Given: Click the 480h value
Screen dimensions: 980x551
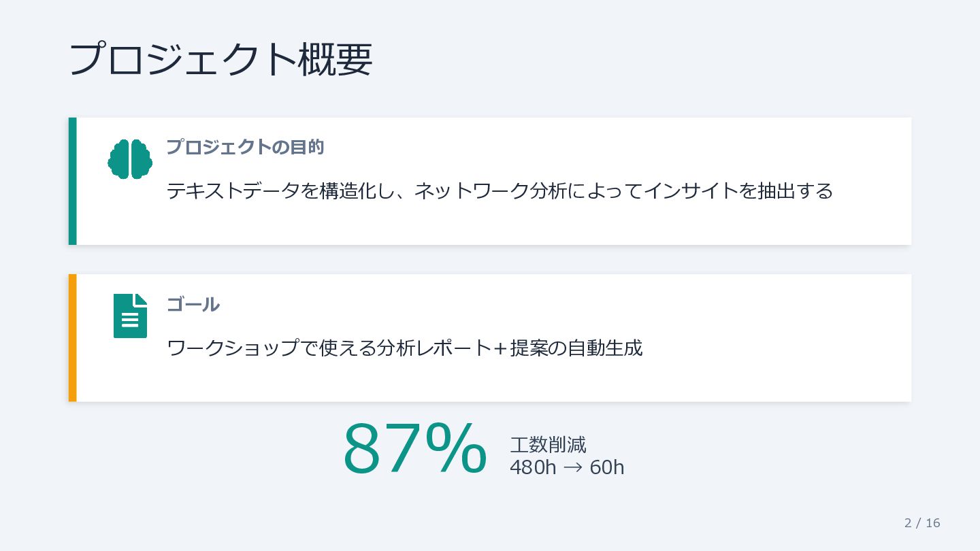Looking at the screenshot, I should [533, 468].
